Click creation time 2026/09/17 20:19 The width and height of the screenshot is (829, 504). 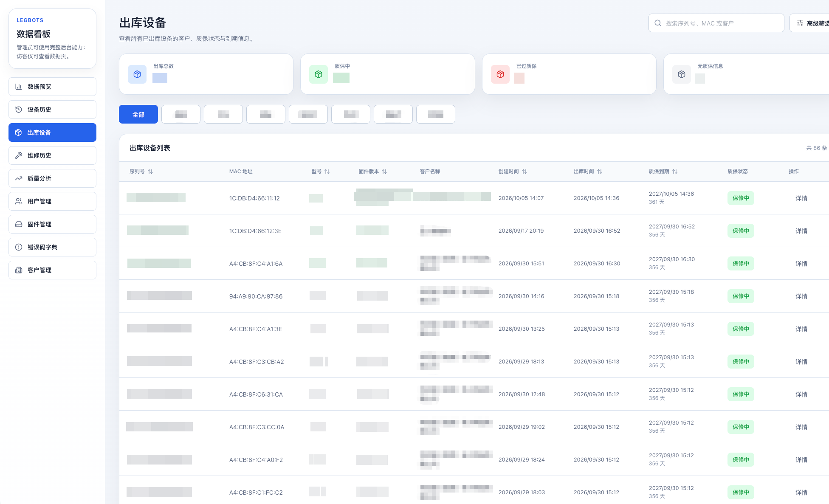(x=521, y=231)
